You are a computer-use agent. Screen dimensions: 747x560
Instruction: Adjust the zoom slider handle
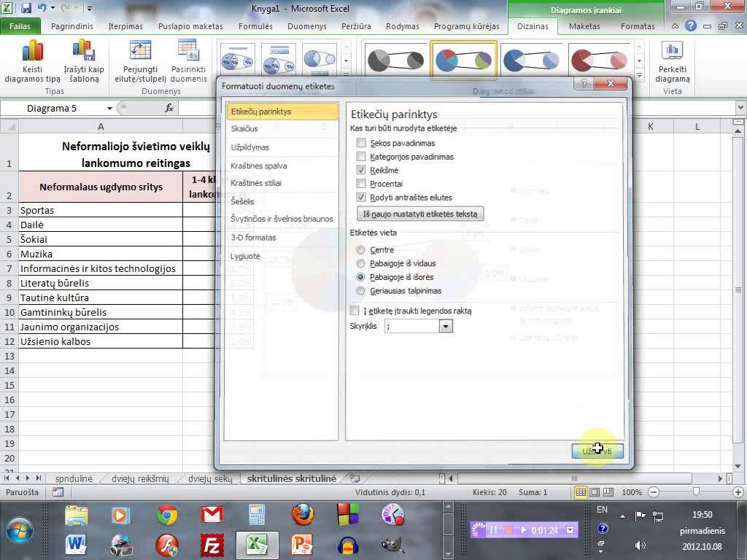pos(696,491)
